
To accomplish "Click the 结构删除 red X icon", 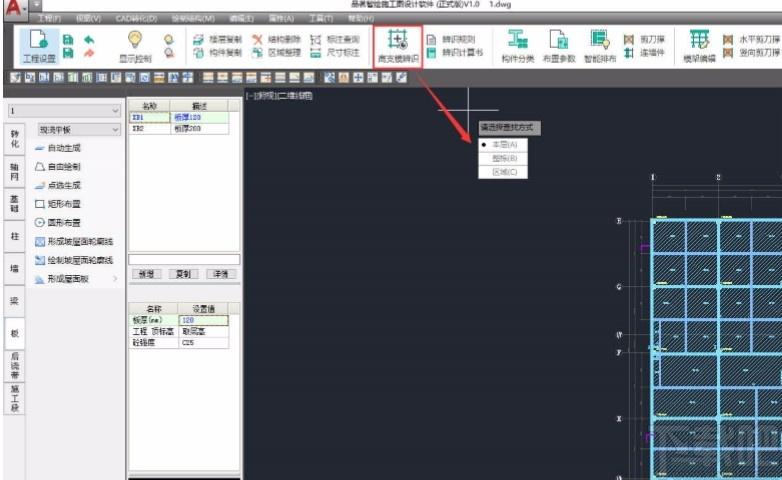I will point(257,39).
